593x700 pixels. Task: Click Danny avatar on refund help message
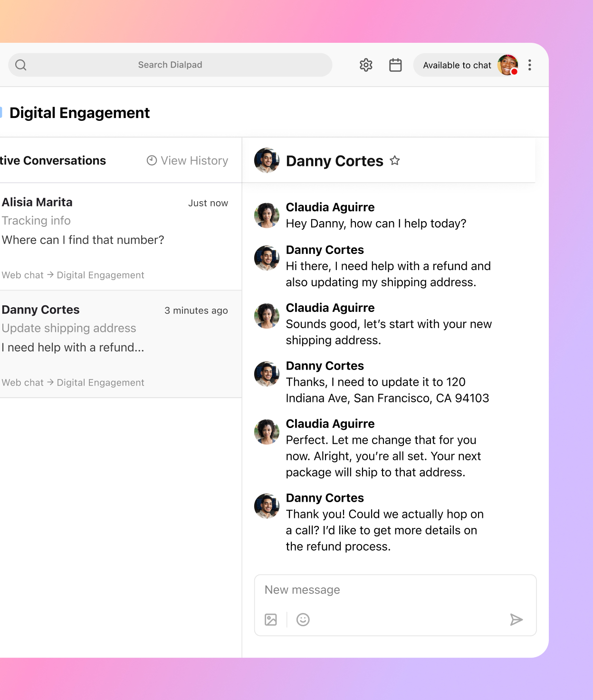267,258
